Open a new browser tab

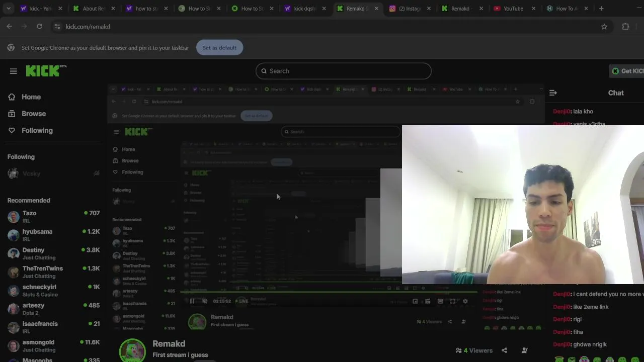(x=601, y=9)
